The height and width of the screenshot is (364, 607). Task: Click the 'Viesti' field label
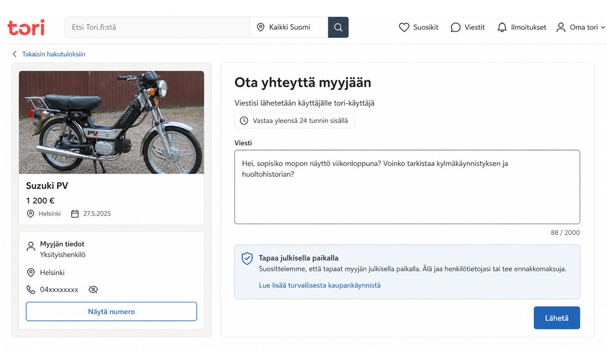coord(243,143)
